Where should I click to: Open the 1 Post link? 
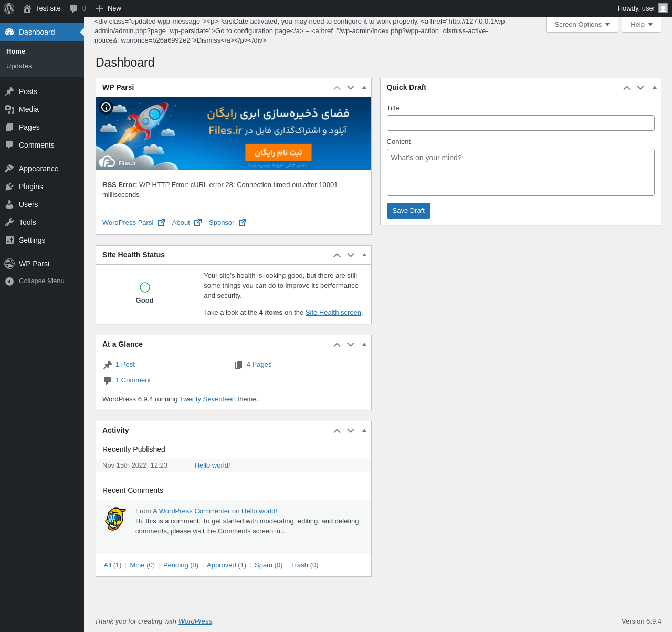[x=125, y=365]
